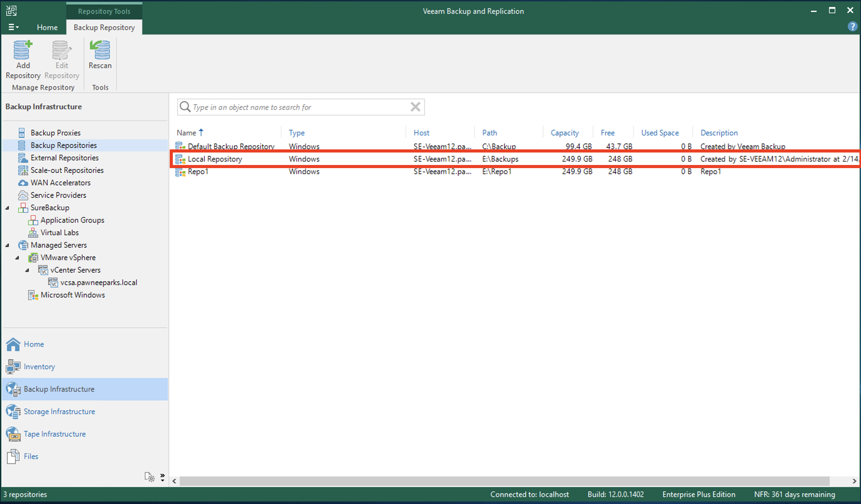Select vcsa.pawneeparks.local server
Viewport: 861px width, 504px height.
[99, 282]
